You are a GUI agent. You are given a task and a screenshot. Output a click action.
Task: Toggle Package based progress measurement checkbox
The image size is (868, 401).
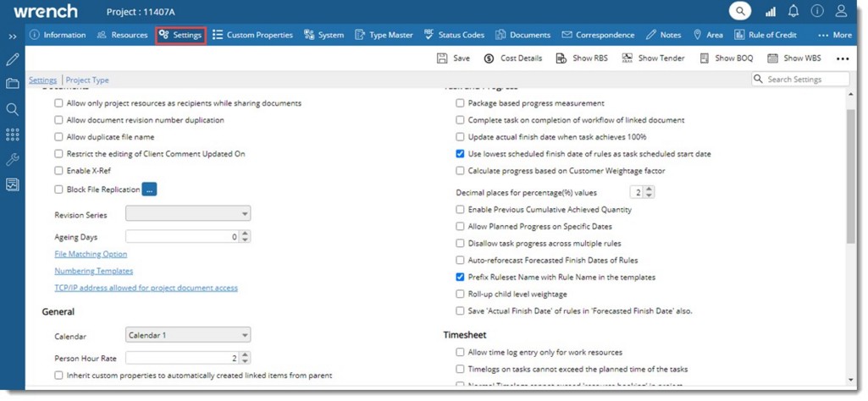click(460, 103)
